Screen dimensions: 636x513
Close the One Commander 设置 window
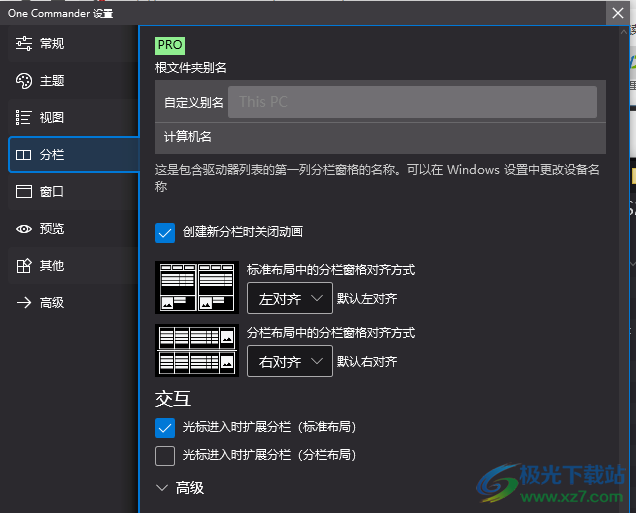click(x=618, y=13)
